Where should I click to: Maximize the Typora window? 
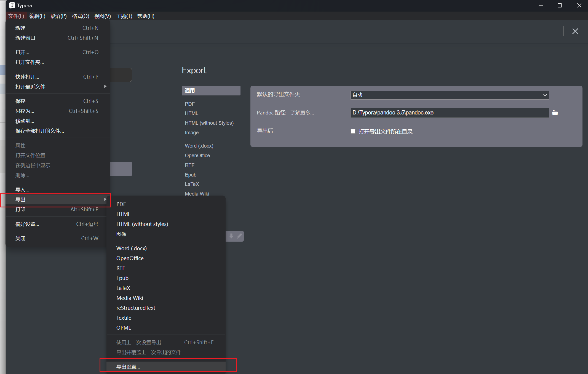coord(560,5)
